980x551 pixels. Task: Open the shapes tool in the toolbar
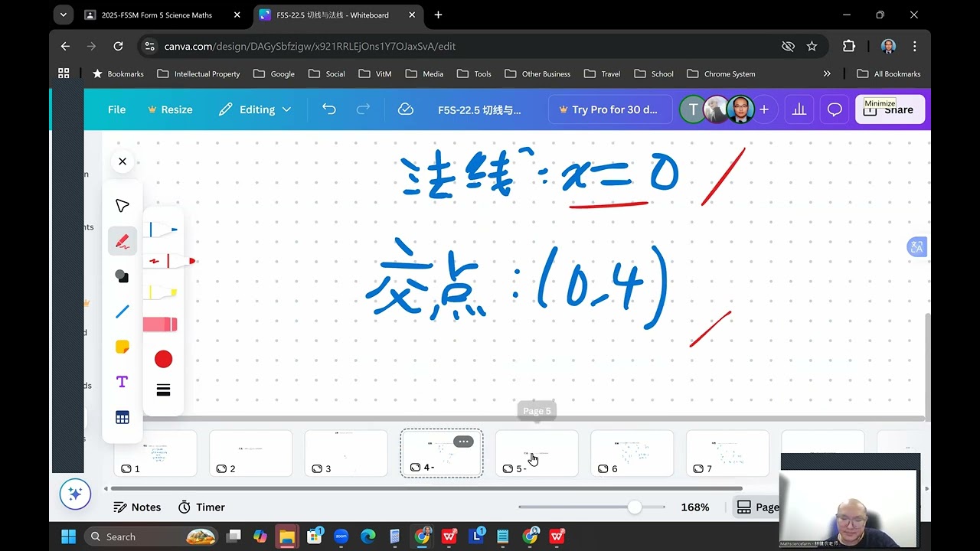122,276
